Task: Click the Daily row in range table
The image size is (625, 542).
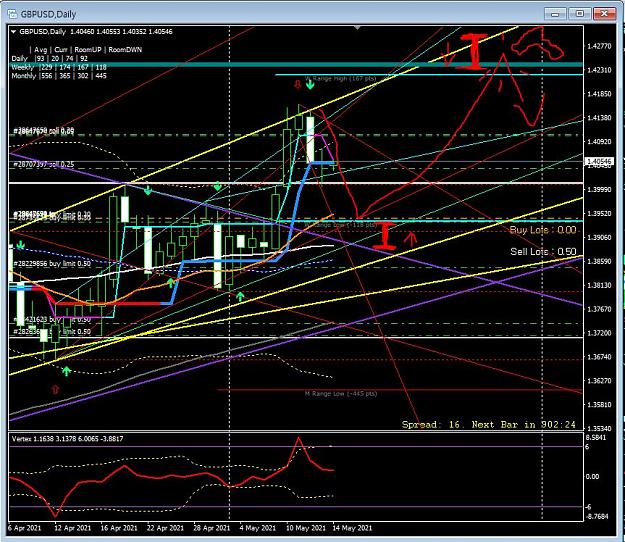Action: tap(49, 59)
